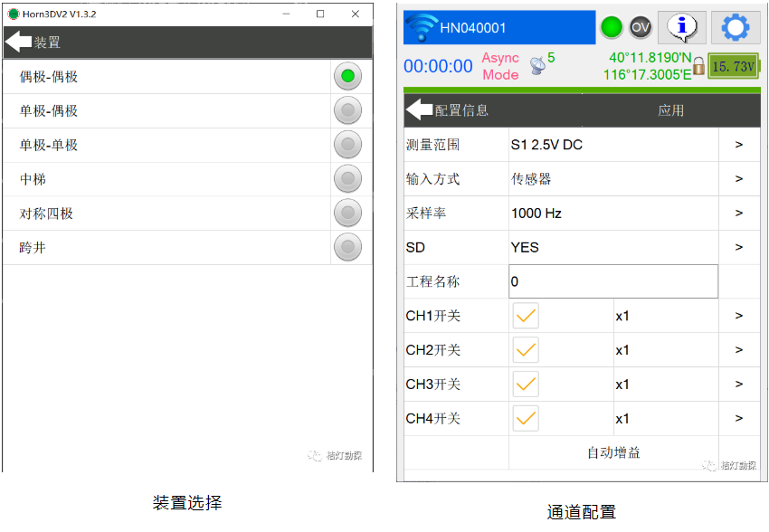Click the WiFi icon next to HN040001
The height and width of the screenshot is (532, 769).
[x=422, y=28]
